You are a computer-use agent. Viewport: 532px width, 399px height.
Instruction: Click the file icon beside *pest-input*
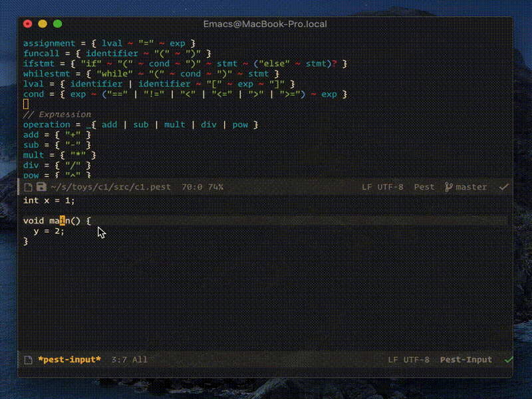pos(28,360)
